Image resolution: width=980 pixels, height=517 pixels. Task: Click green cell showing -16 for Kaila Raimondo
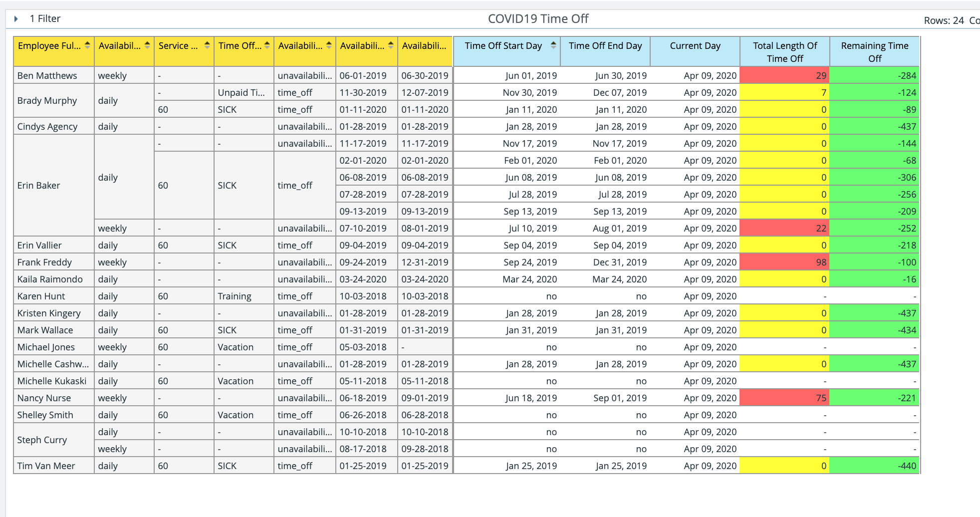tap(874, 279)
